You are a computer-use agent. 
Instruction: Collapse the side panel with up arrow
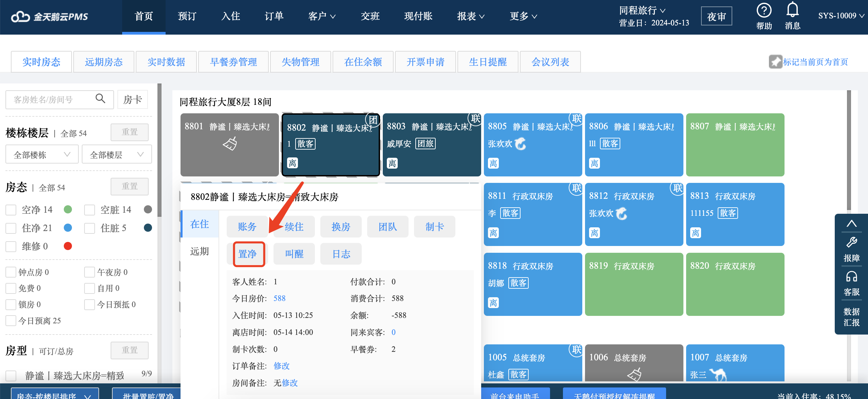click(851, 223)
